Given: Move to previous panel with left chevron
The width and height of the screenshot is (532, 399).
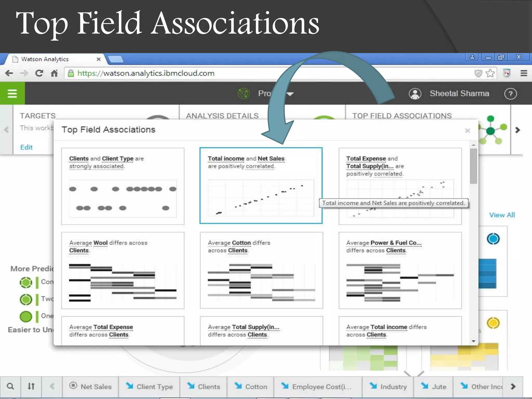Looking at the screenshot, I should click(6, 129).
